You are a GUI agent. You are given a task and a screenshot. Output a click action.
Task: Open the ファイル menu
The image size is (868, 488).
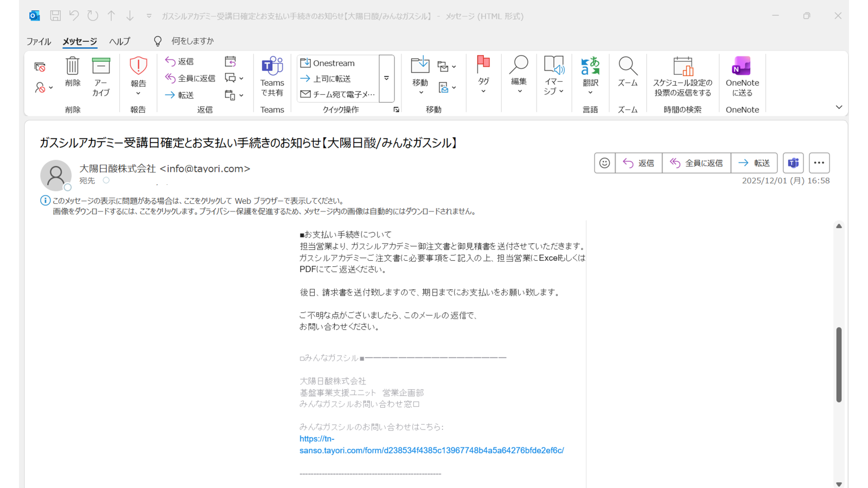(38, 41)
